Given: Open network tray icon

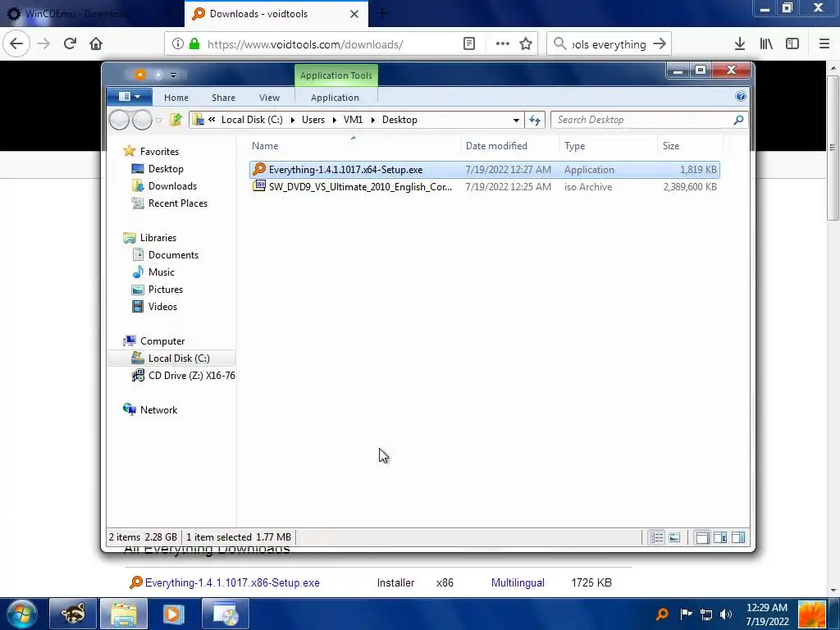Looking at the screenshot, I should [706, 614].
